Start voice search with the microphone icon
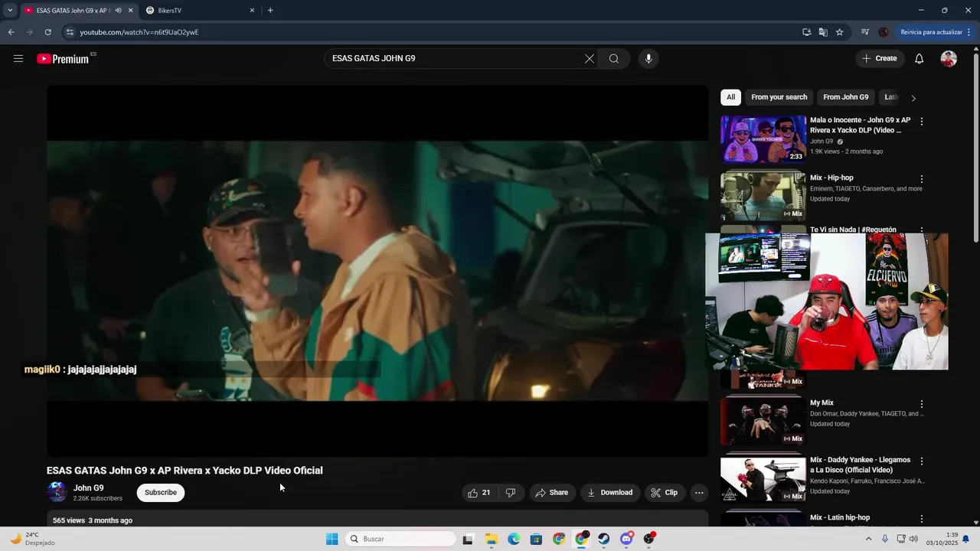The image size is (980, 551). click(x=648, y=59)
